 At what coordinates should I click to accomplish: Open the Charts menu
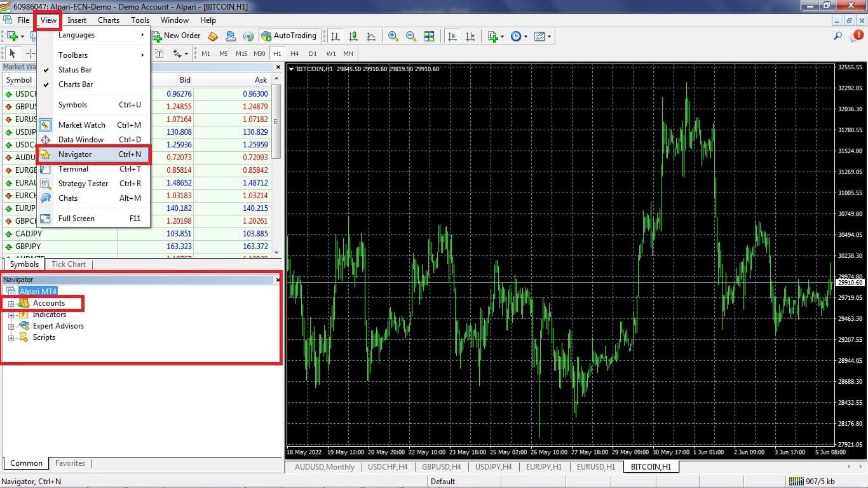[x=109, y=20]
